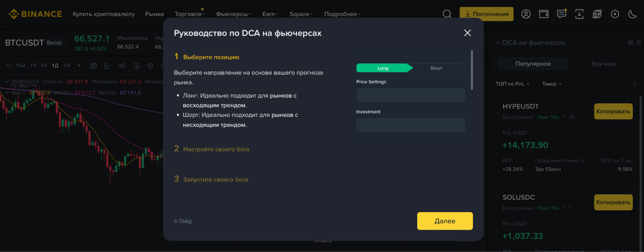Click the Binance logo
644x252 pixels.
point(35,14)
